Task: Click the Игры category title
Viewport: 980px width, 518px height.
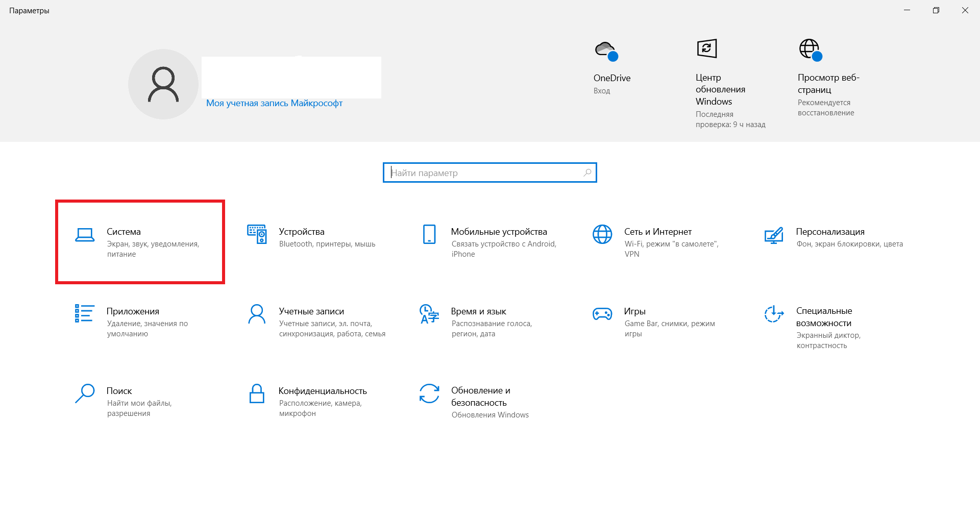Action: tap(634, 311)
